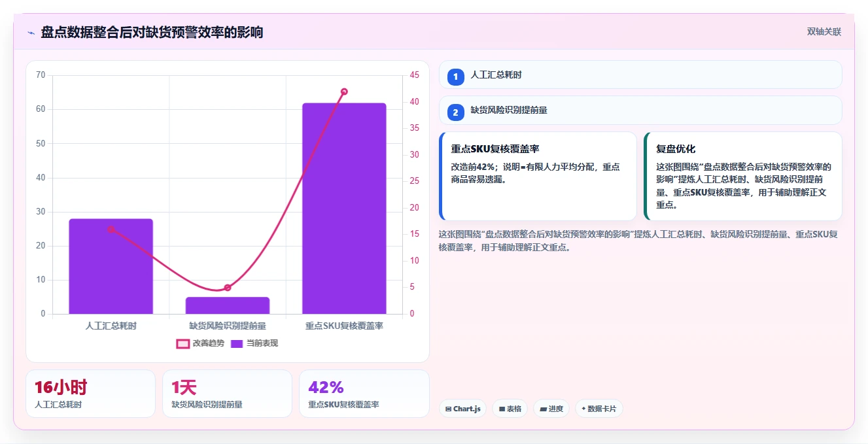Click the x-axis label 重点SKU复核覆盖率
This screenshot has height=444, width=868.
click(x=344, y=325)
